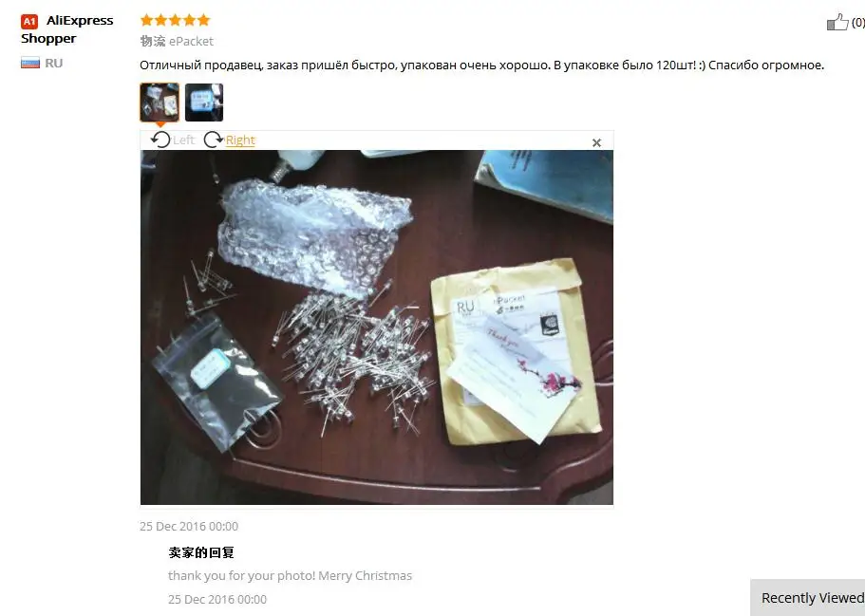Select the first review photo thumbnail
The height and width of the screenshot is (616, 865).
tap(160, 102)
